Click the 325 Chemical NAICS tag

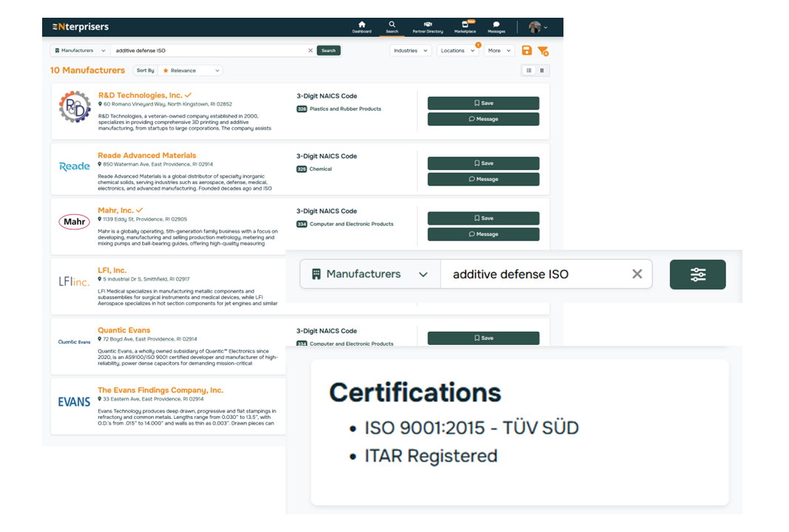(314, 169)
